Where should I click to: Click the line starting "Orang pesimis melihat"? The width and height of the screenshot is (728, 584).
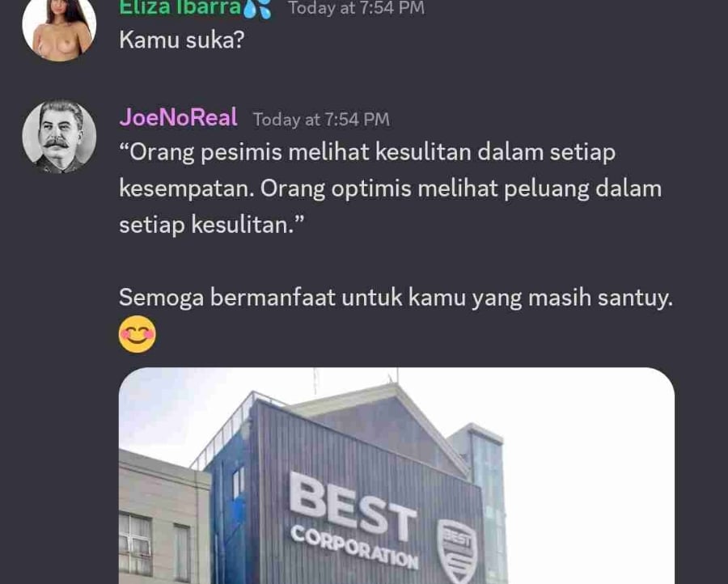click(x=367, y=153)
